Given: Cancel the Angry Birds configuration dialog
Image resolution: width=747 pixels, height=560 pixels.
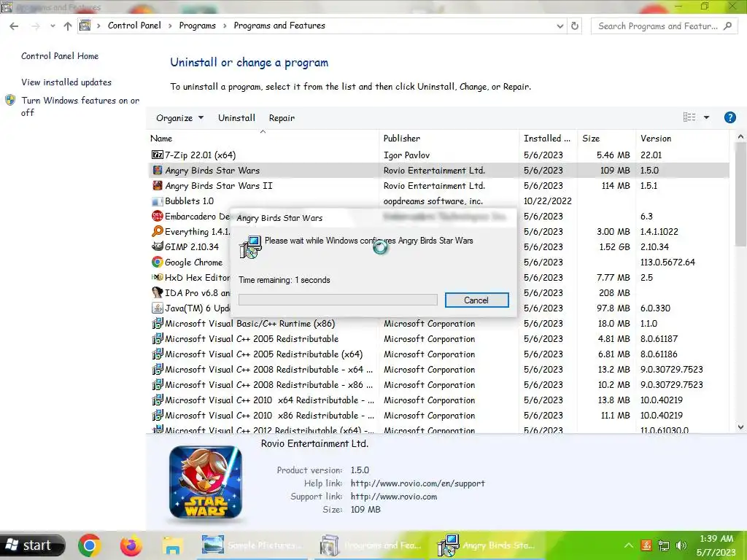Looking at the screenshot, I should click(476, 300).
